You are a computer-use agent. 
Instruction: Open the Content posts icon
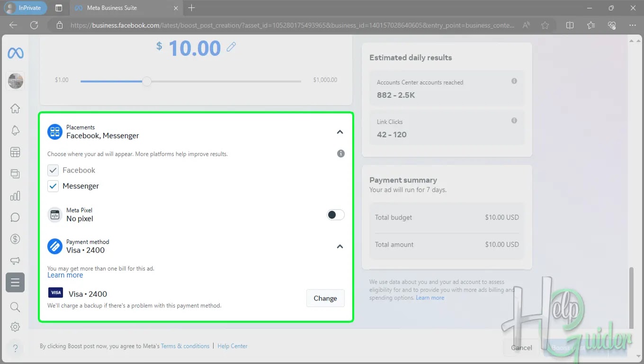point(15,174)
